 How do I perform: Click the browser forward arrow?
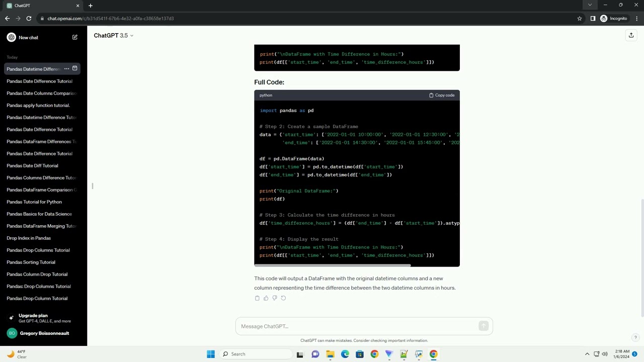tap(18, 19)
